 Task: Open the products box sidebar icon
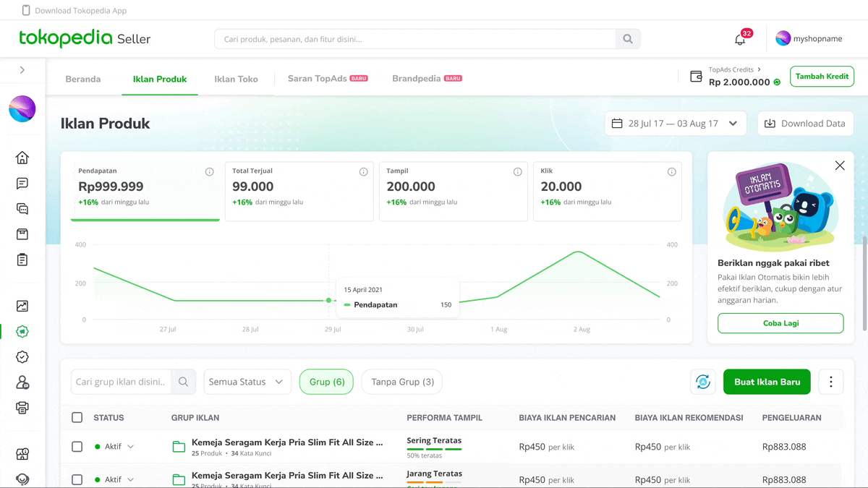pos(22,234)
